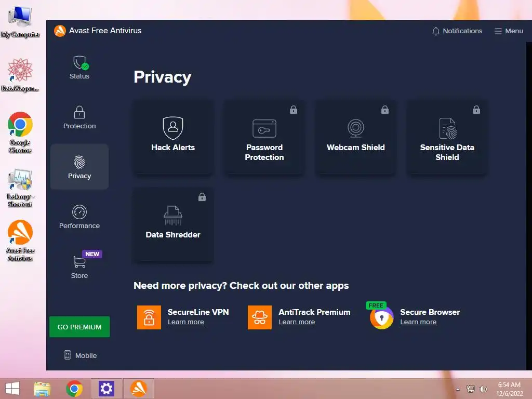The image size is (532, 399).
Task: Click the FREE badge on Secure Browser
Action: pyautogui.click(x=376, y=305)
